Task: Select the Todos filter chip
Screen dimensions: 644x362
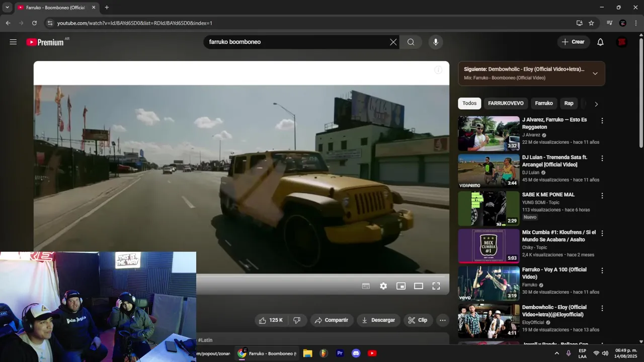Action: (x=469, y=104)
